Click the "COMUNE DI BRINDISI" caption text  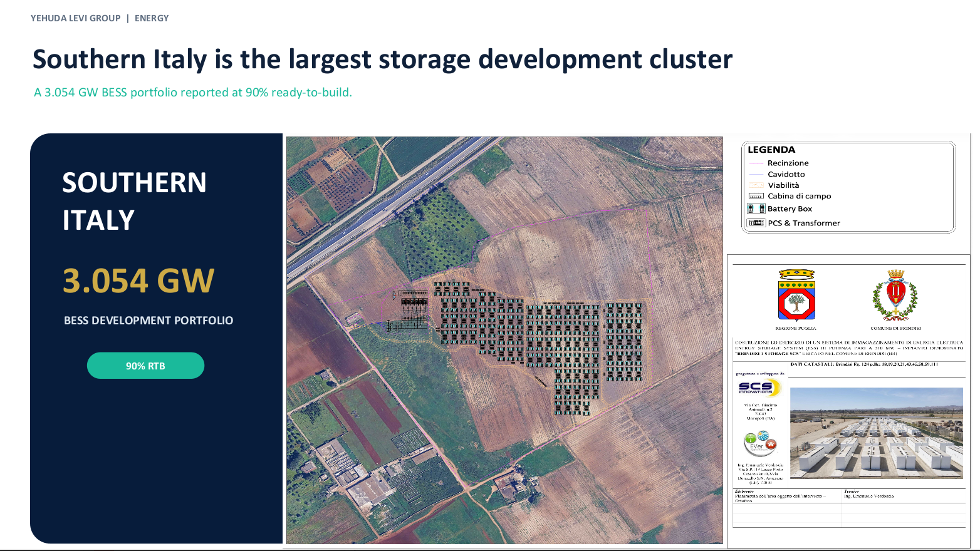(x=895, y=328)
